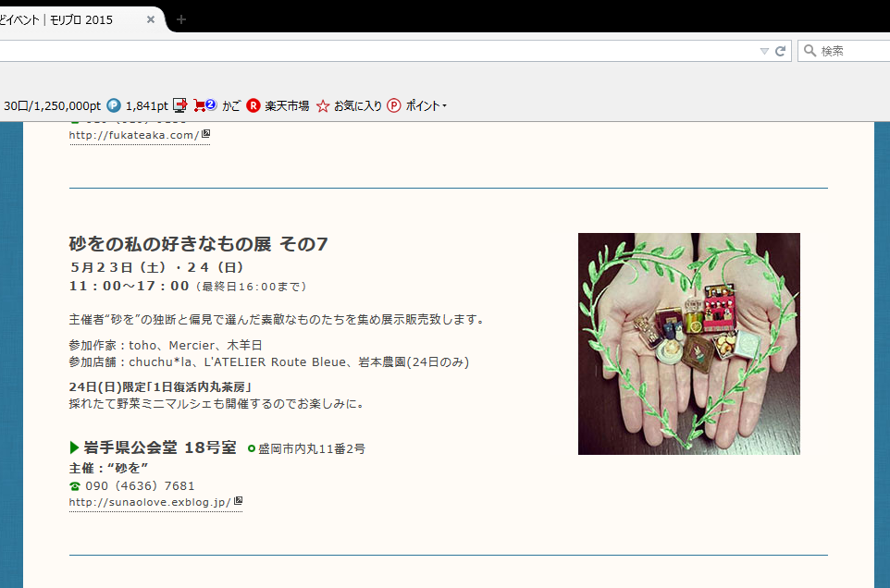Open the sunaolove.exblog.jp link
The height and width of the screenshot is (588, 890).
coord(150,502)
